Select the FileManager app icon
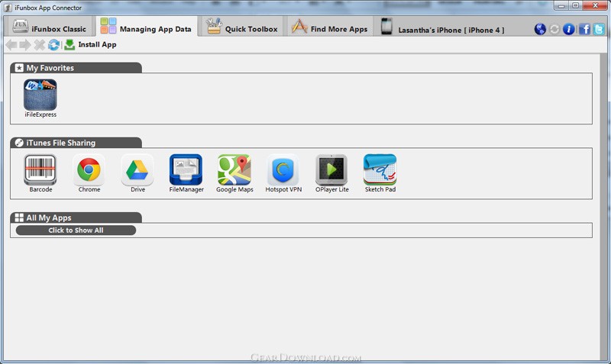The image size is (611, 364). (x=186, y=169)
